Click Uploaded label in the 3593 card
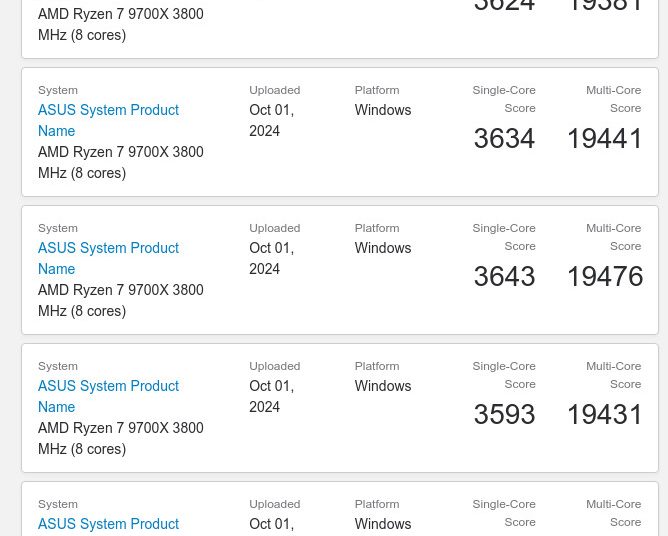Viewport: 668px width, 536px height. [275, 366]
